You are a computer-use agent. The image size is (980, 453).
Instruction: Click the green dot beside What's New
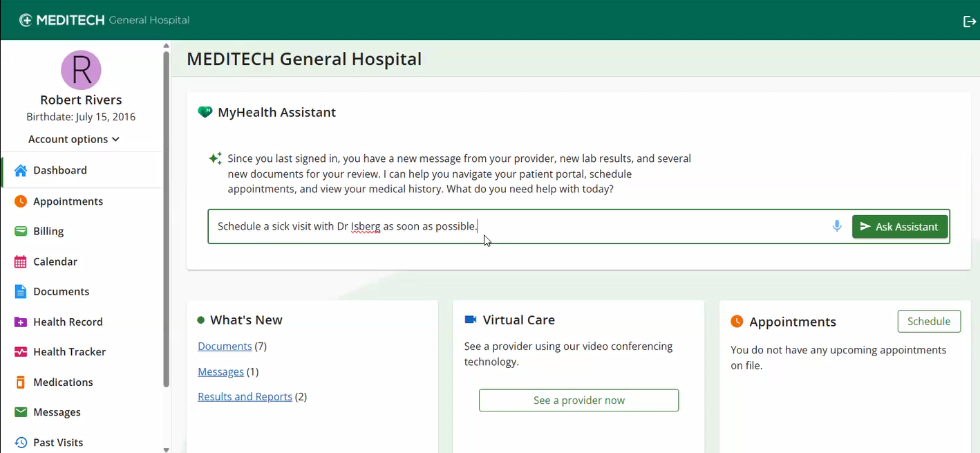[201, 320]
